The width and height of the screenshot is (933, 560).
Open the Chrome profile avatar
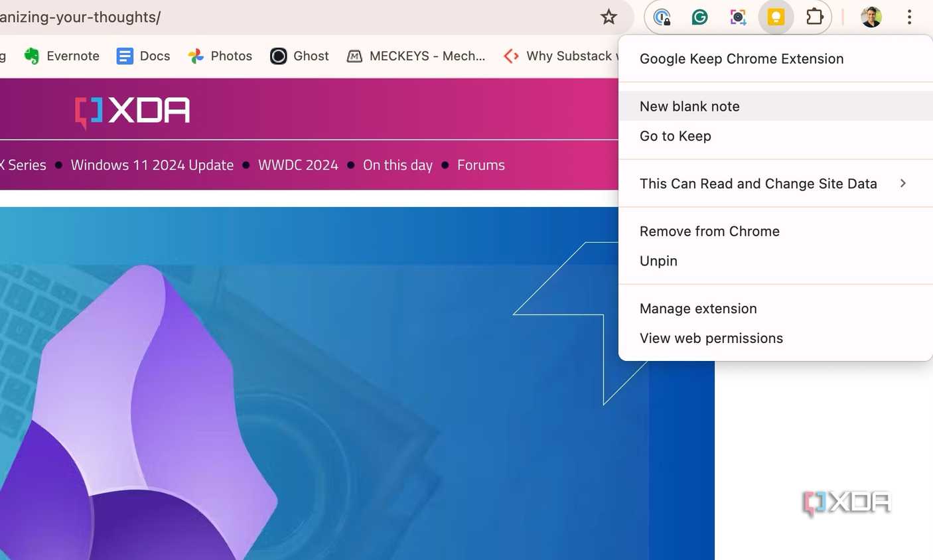871,17
